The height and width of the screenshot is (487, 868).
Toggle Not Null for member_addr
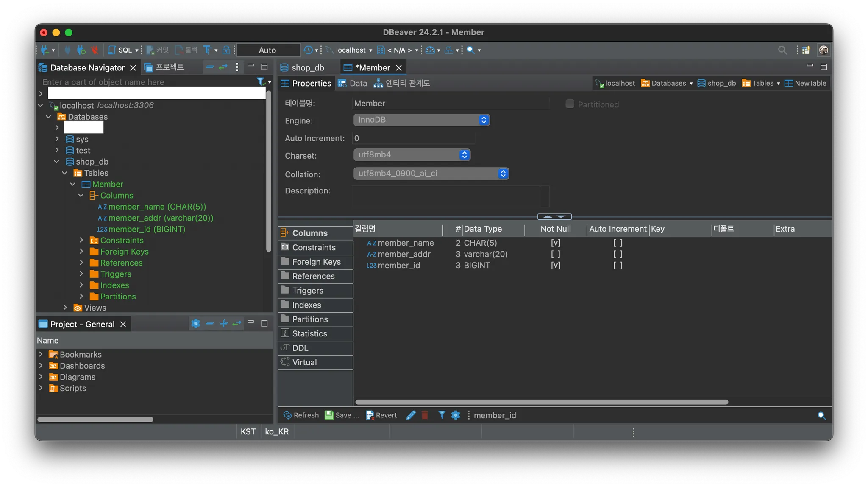[555, 254]
